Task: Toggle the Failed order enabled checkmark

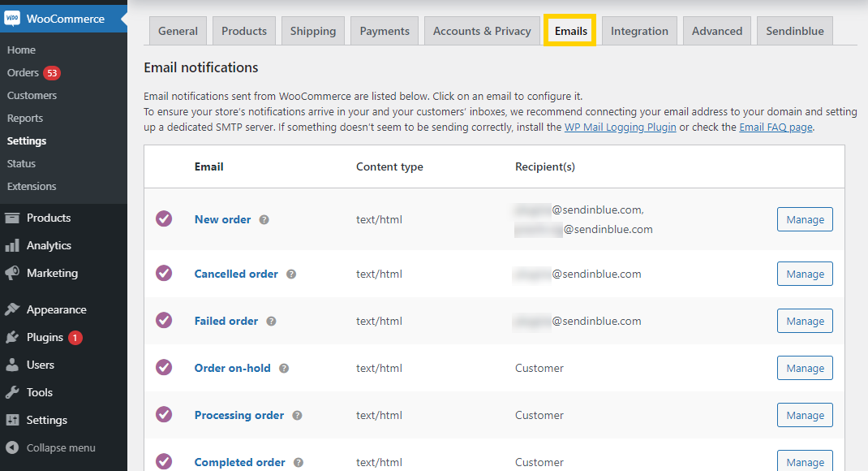Action: (164, 321)
